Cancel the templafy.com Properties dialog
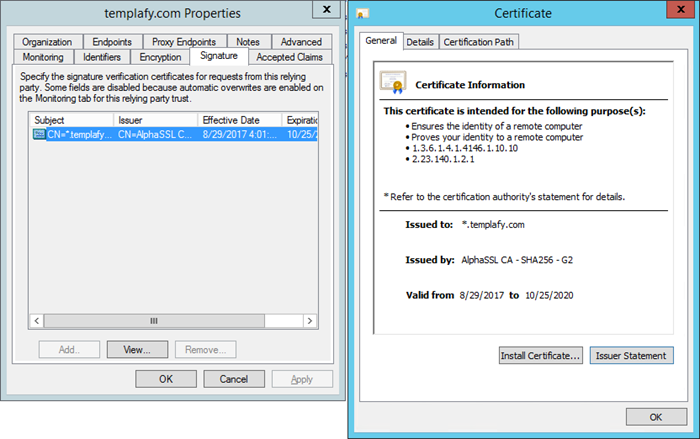 tap(234, 379)
